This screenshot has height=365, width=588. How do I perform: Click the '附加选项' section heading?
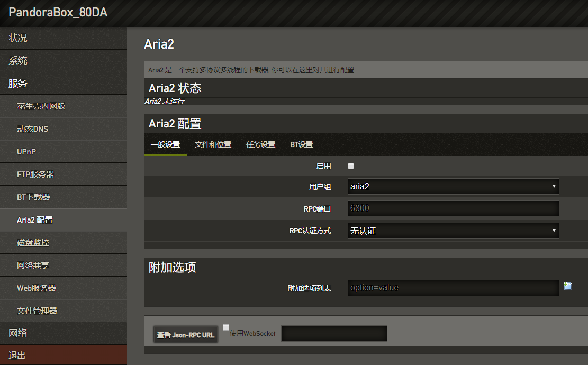173,268
